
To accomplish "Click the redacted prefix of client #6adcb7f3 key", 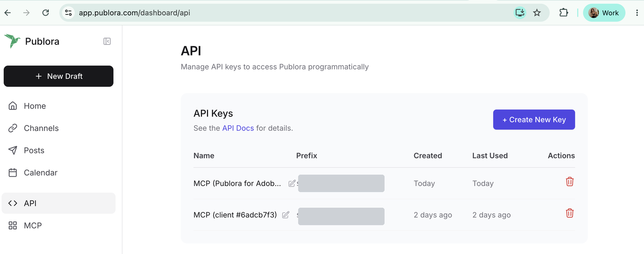I will (x=341, y=216).
